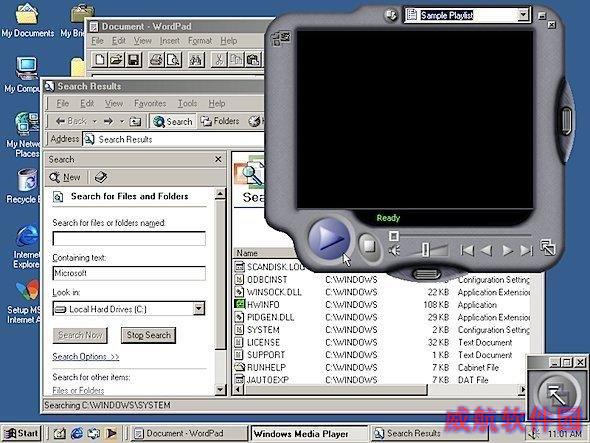Click the Containing text field

(x=129, y=273)
